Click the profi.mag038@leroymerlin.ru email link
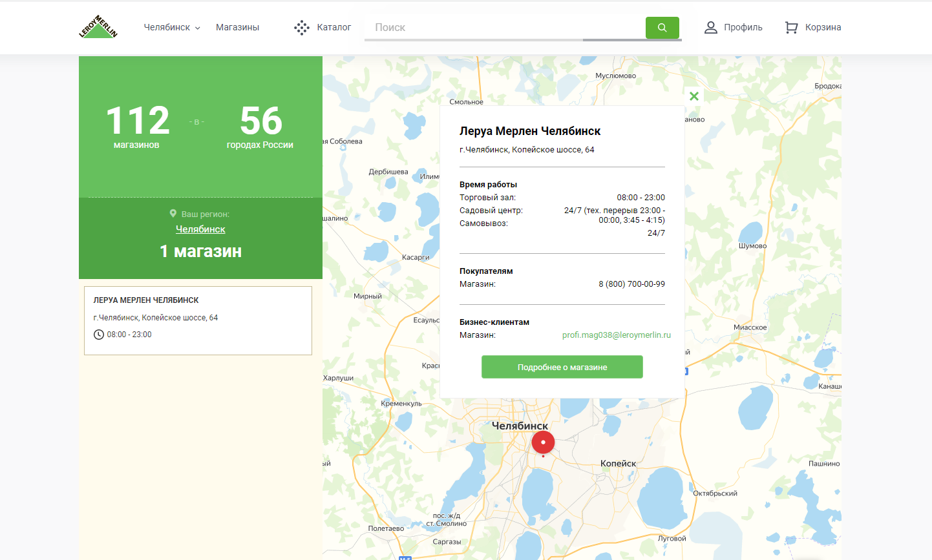 pyautogui.click(x=617, y=335)
